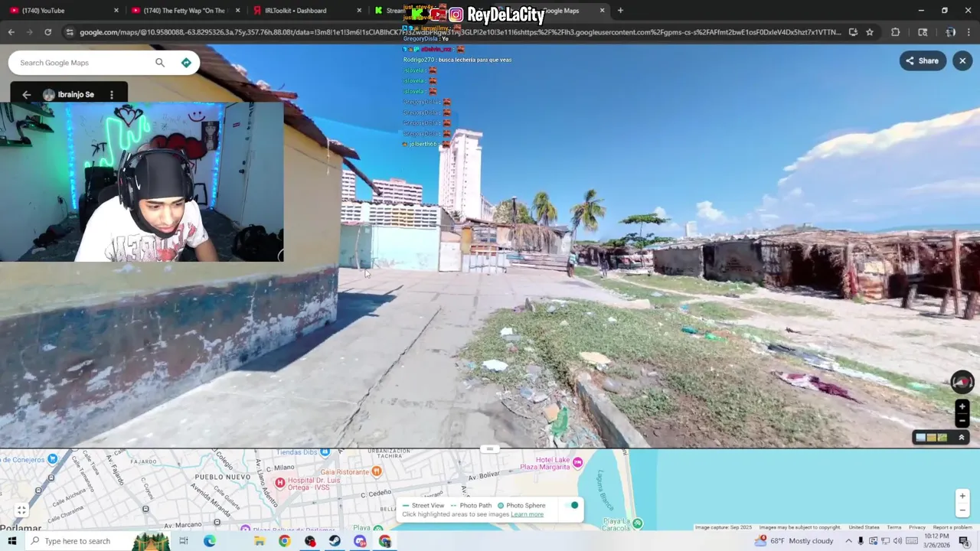Toggle the Street View layer switch in the legend
Viewport: 980px width, 551px height.
click(571, 506)
